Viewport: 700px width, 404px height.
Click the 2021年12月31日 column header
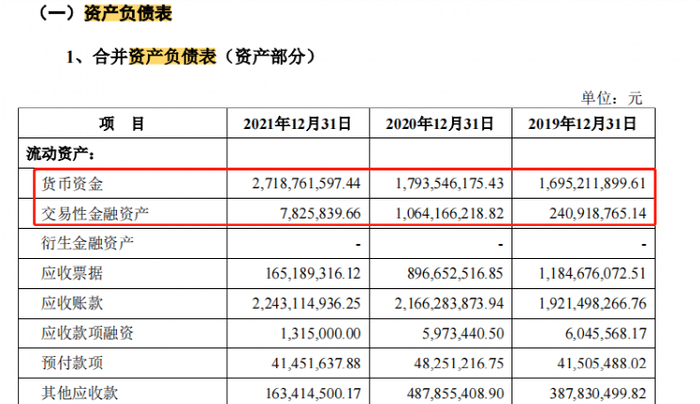click(x=297, y=124)
